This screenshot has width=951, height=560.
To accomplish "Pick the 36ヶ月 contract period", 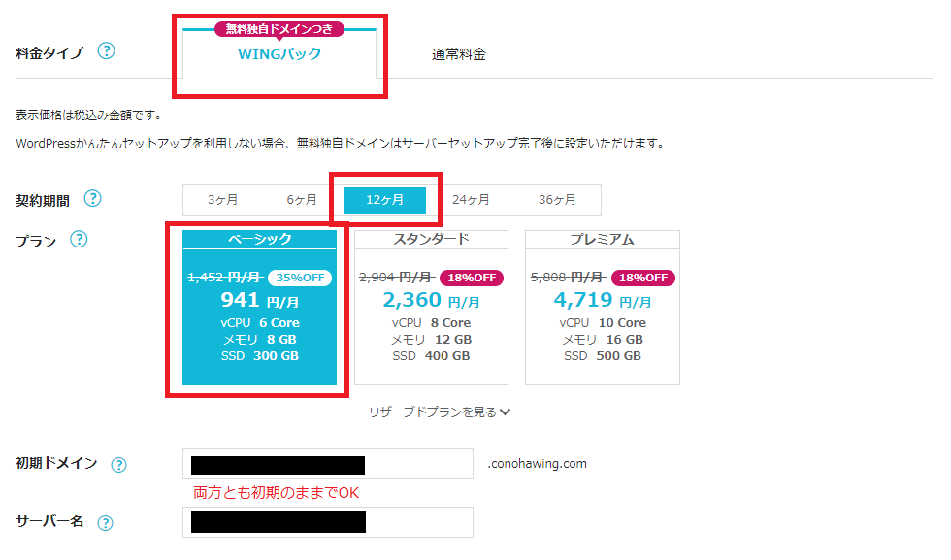I will pyautogui.click(x=557, y=200).
